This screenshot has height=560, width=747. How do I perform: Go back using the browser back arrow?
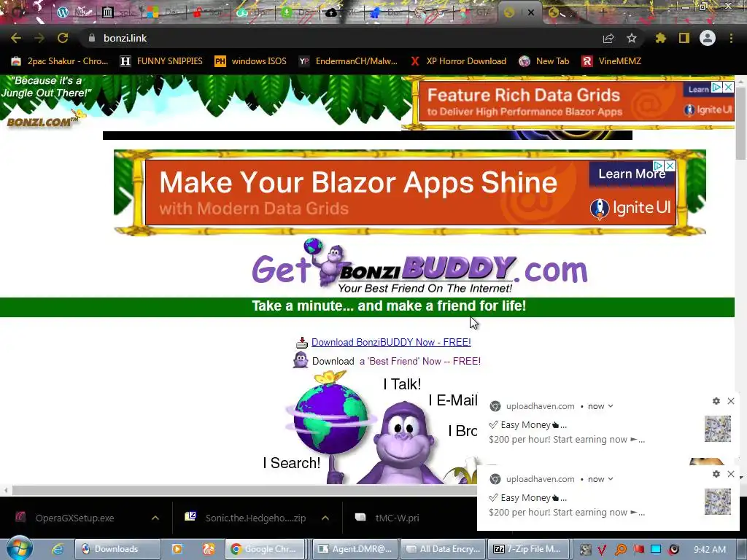click(x=16, y=38)
